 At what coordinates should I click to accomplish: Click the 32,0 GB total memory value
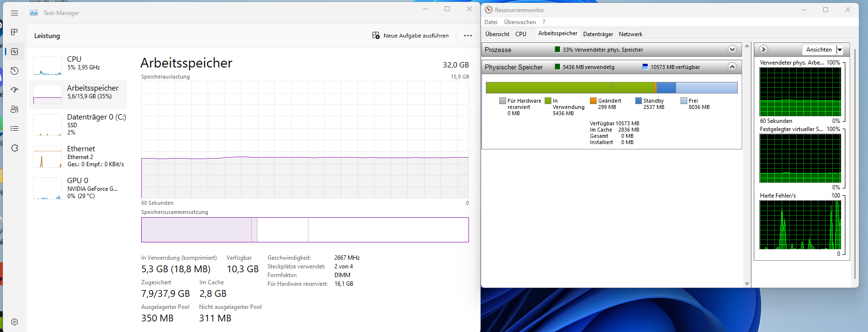coord(456,65)
